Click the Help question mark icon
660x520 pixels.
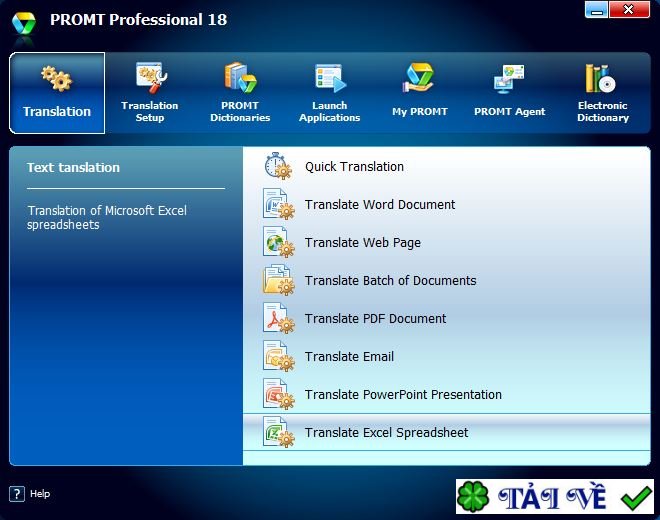[x=17, y=493]
